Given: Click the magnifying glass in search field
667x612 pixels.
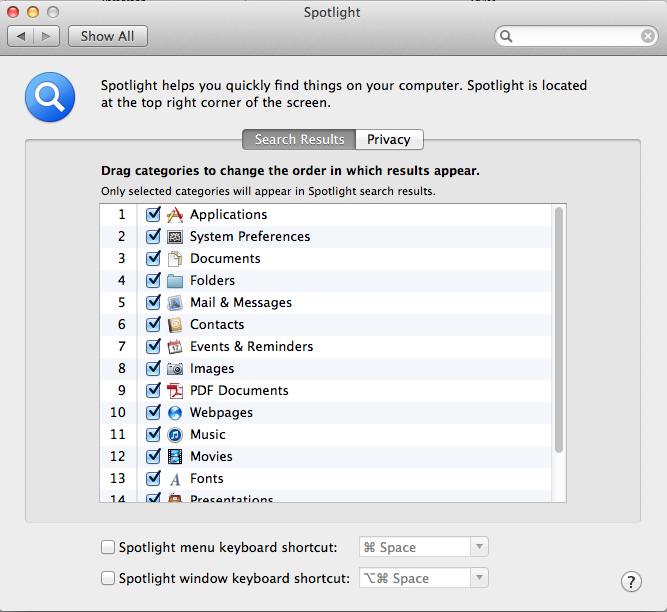Looking at the screenshot, I should pos(506,36).
